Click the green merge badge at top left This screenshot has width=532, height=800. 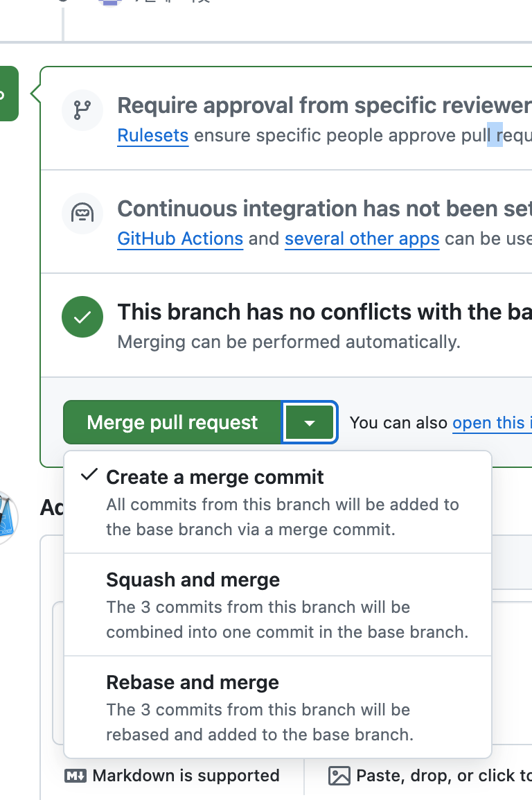pyautogui.click(x=8, y=94)
